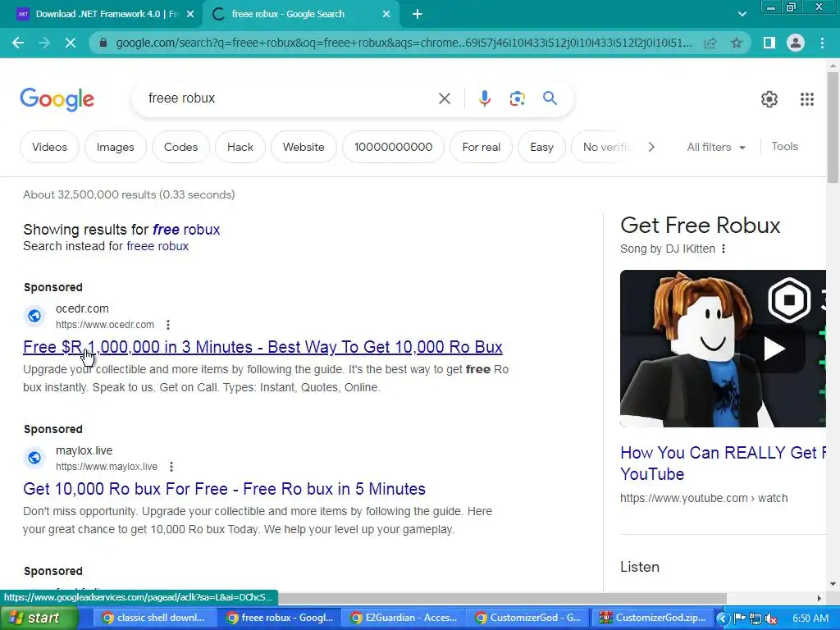Close the freee robux search tab

[x=386, y=15]
